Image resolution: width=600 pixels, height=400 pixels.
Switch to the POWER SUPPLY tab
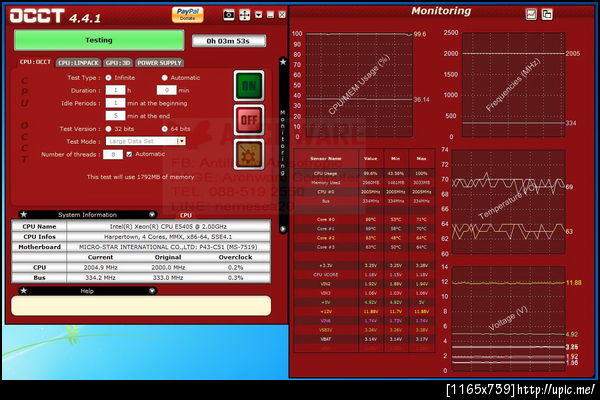(159, 63)
